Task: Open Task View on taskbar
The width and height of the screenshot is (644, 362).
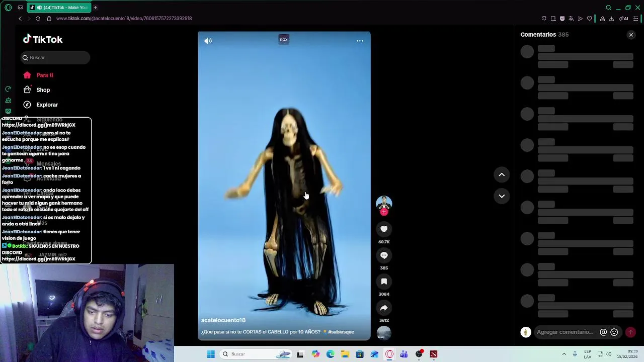Action: click(x=300, y=354)
